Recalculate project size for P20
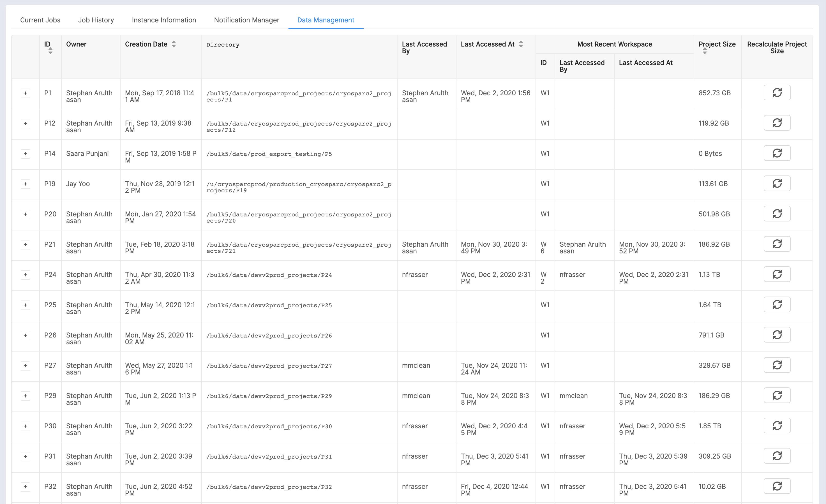Image resolution: width=826 pixels, height=504 pixels. [x=777, y=214]
